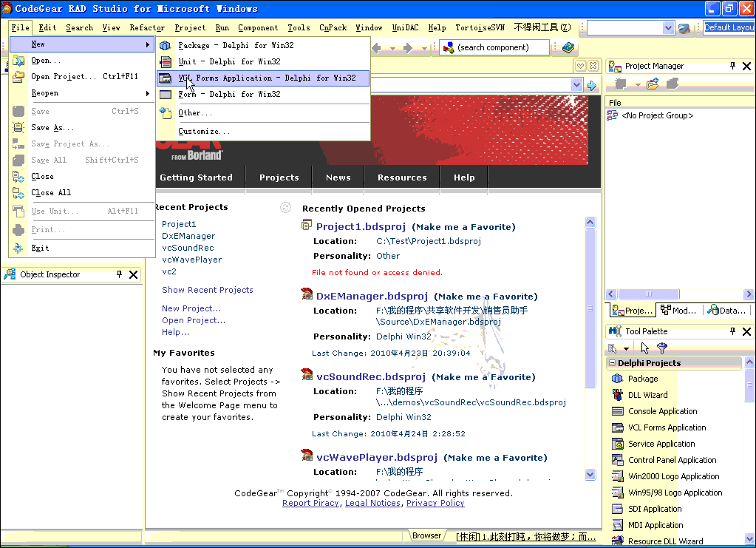Close the Project Manager panel

(747, 66)
